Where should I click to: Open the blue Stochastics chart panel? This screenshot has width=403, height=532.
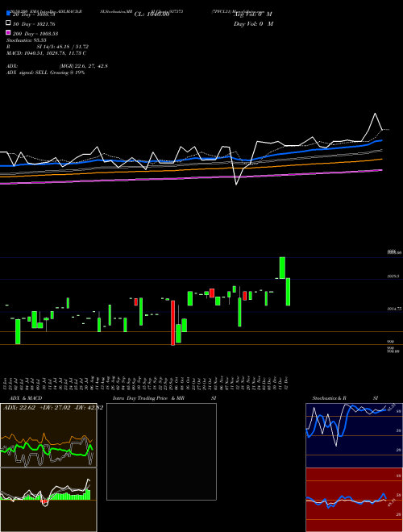pos(354,435)
